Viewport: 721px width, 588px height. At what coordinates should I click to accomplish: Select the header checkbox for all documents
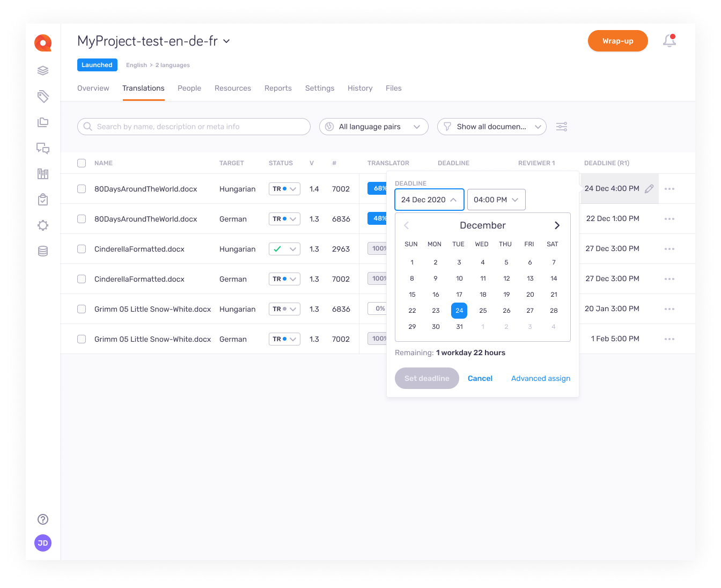point(82,163)
